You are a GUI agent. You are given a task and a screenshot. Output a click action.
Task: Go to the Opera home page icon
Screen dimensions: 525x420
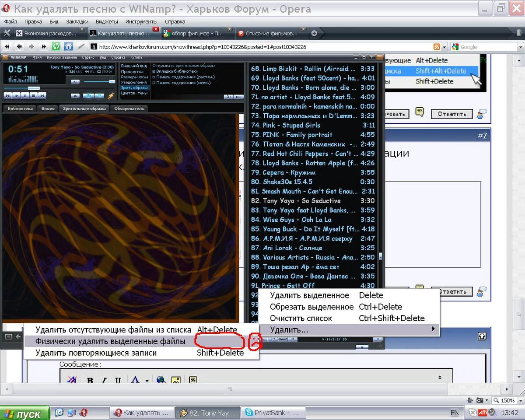point(68,46)
